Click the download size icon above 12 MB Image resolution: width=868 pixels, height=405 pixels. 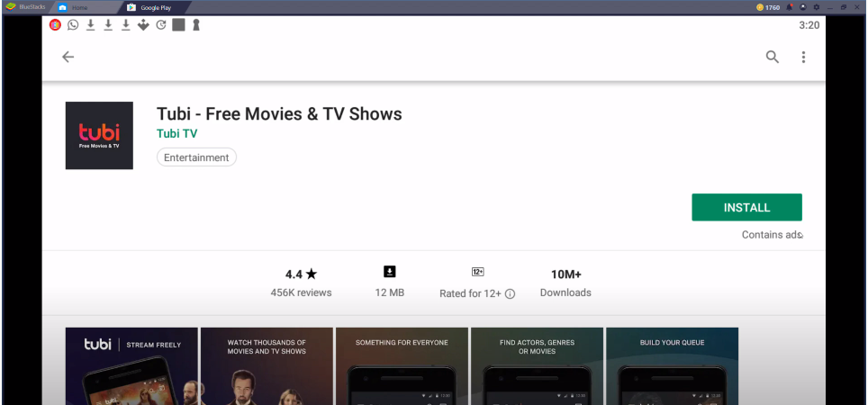coord(390,272)
